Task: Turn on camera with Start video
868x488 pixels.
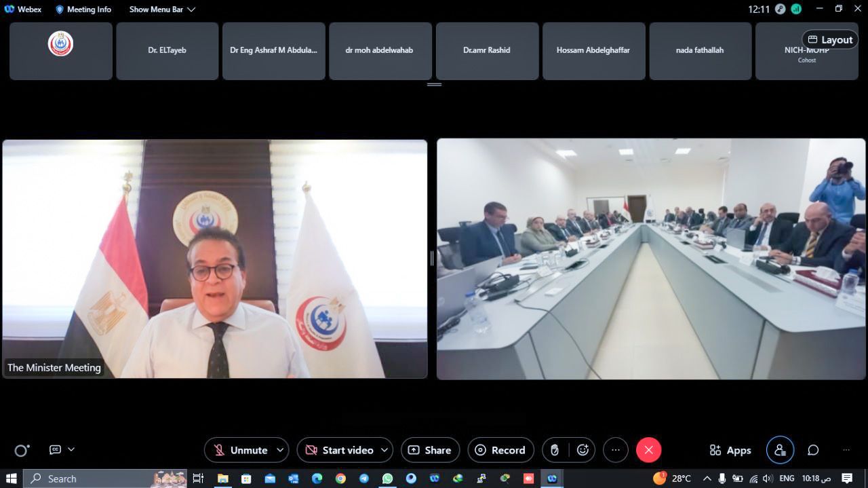Action: [x=339, y=450]
